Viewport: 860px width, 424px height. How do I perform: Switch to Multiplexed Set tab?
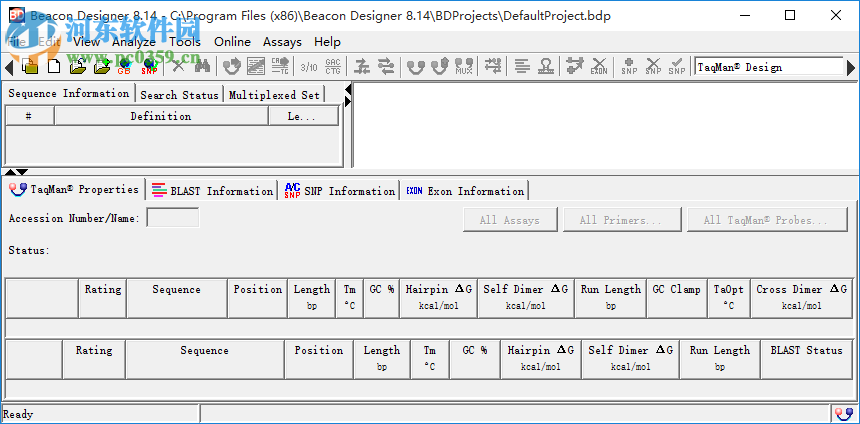[x=274, y=95]
